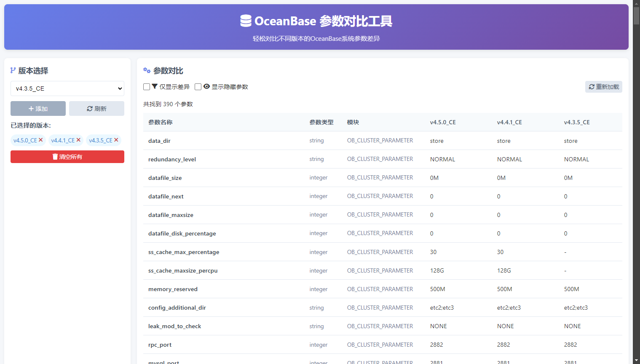Image resolution: width=640 pixels, height=364 pixels.
Task: Click the scrollbar down arrow
Action: pos(636,360)
